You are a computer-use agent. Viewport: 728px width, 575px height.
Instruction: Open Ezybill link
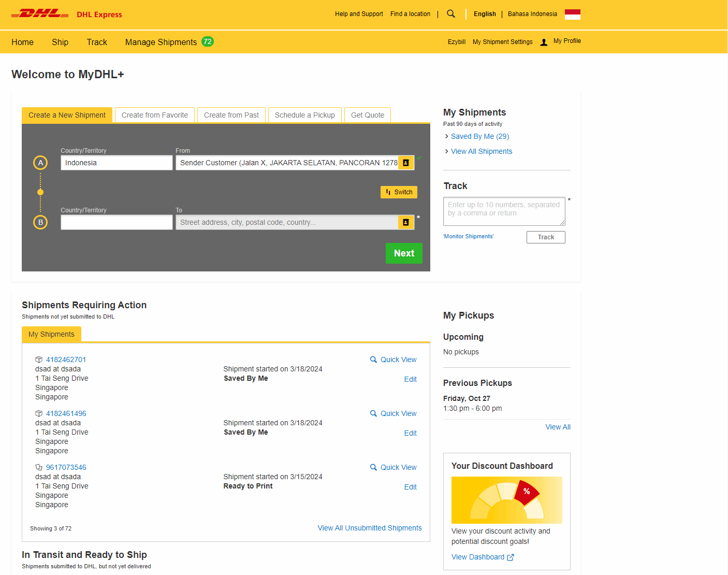coord(457,42)
